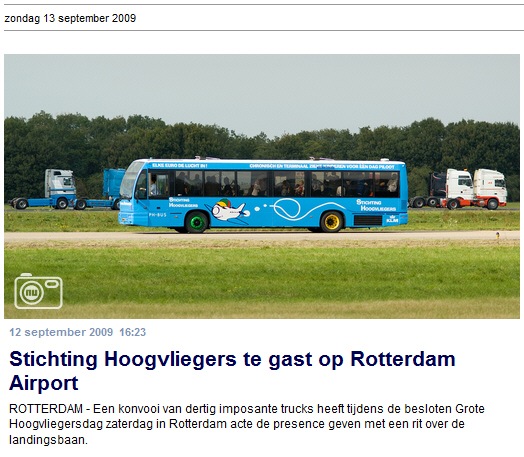Click the ROTTERDAM article summary paragraph
The height and width of the screenshot is (457, 524).
pyautogui.click(x=247, y=424)
